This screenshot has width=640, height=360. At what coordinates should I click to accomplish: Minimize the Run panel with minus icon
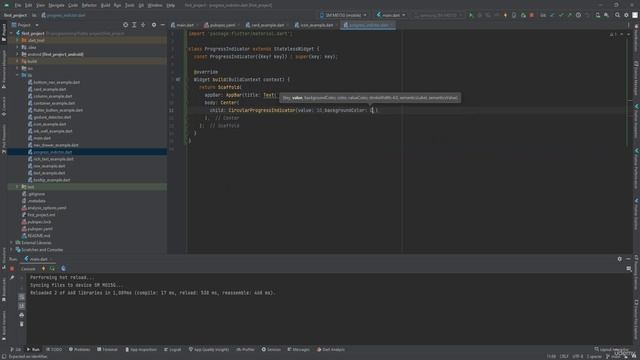point(628,259)
